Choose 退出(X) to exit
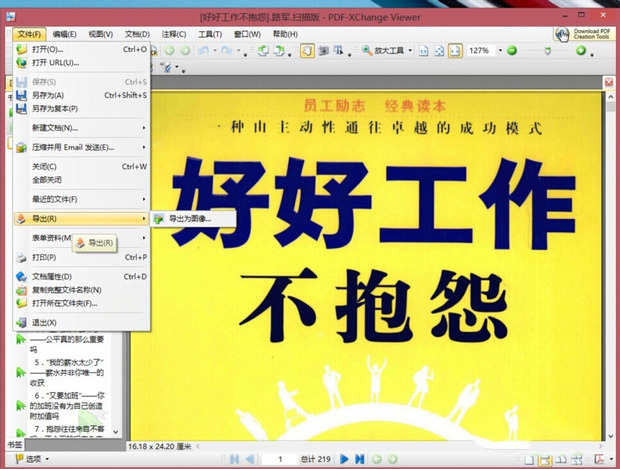This screenshot has height=469, width=620. [81, 323]
